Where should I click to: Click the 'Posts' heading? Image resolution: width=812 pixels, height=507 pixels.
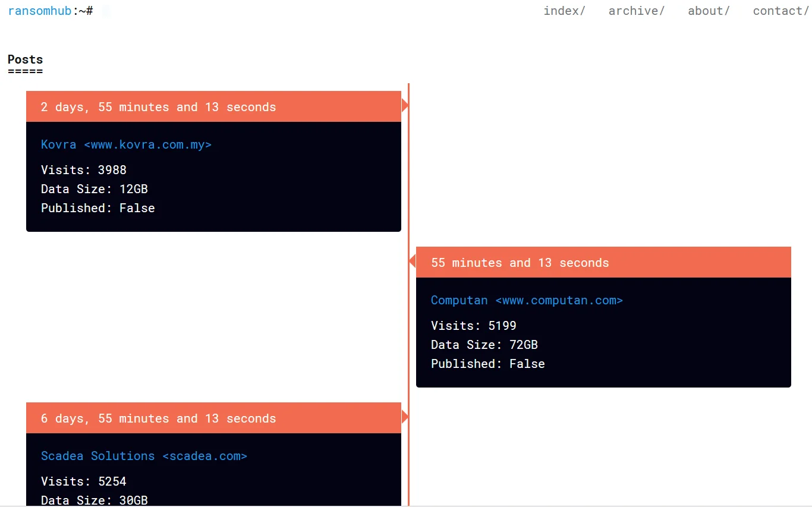point(25,59)
